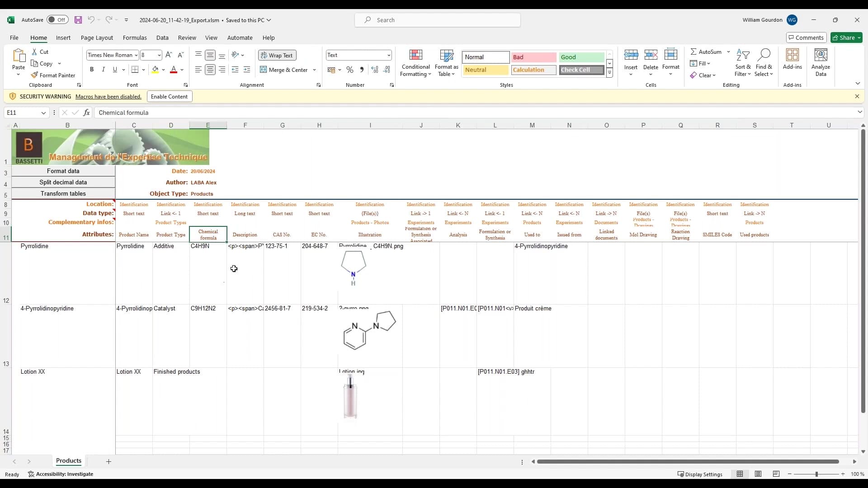Image resolution: width=868 pixels, height=488 pixels.
Task: Open Name Box dropdown for E11
Action: coord(43,113)
